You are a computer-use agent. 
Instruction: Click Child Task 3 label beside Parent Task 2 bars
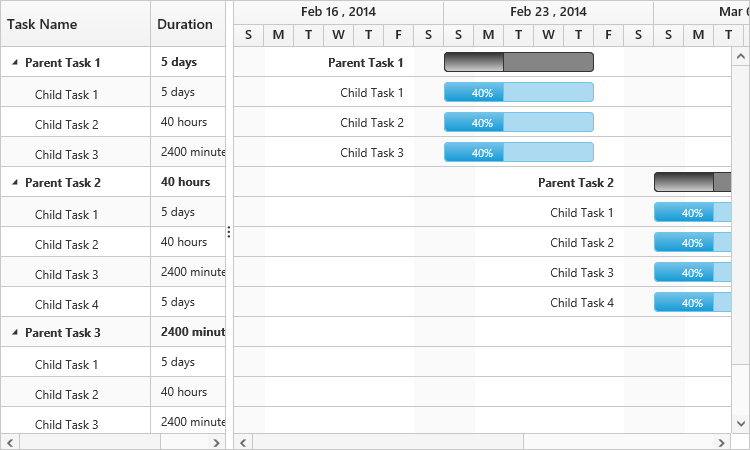click(581, 272)
